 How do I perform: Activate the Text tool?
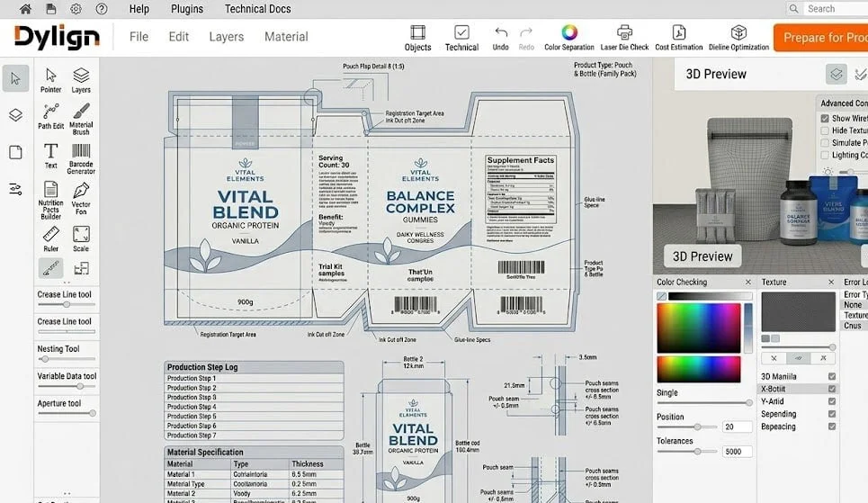point(51,156)
